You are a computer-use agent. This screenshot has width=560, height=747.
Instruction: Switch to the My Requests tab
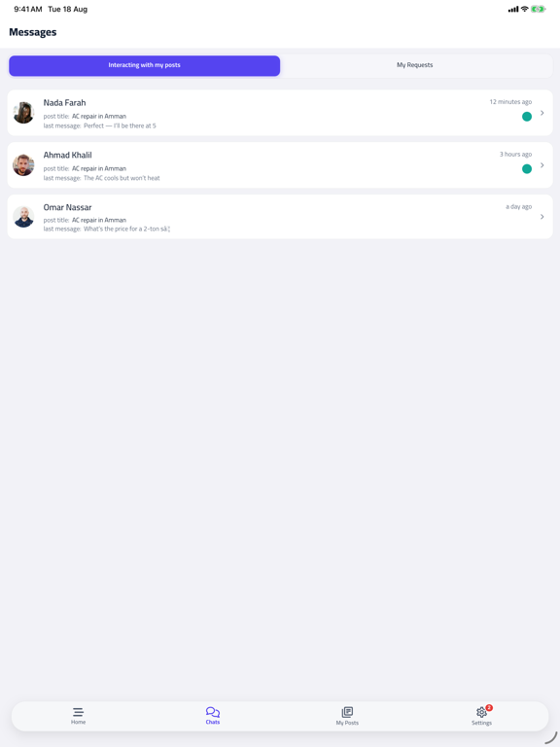tap(415, 65)
